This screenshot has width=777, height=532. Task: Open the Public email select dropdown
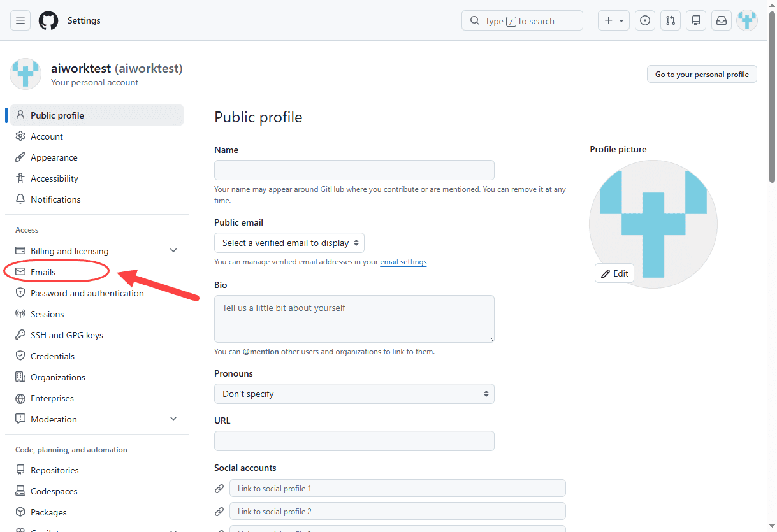click(x=289, y=243)
